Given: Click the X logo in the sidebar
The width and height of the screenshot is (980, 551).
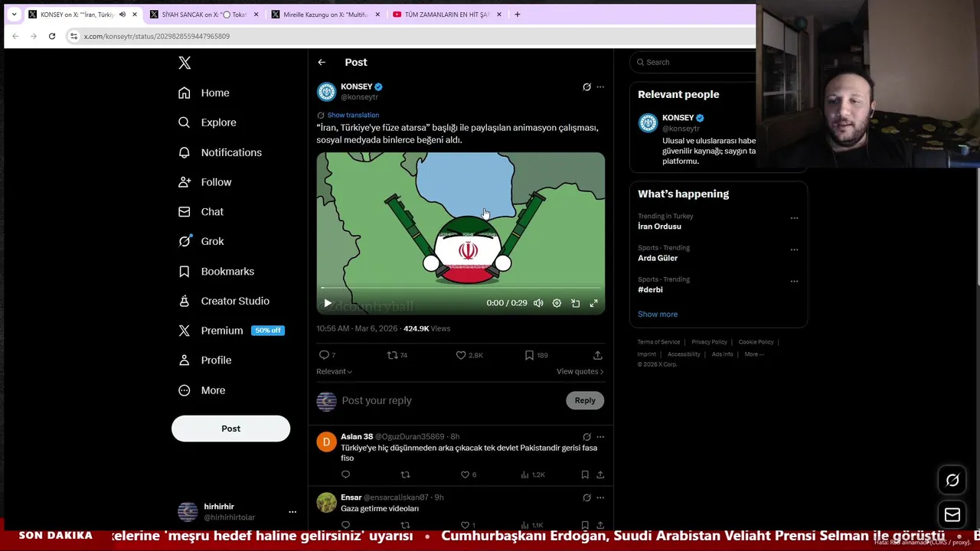Looking at the screenshot, I should [x=185, y=63].
